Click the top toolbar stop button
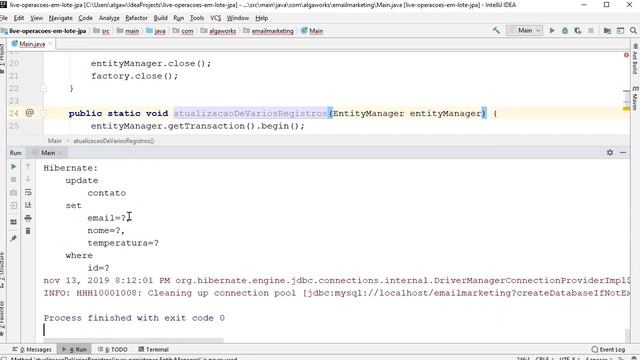 point(591,31)
